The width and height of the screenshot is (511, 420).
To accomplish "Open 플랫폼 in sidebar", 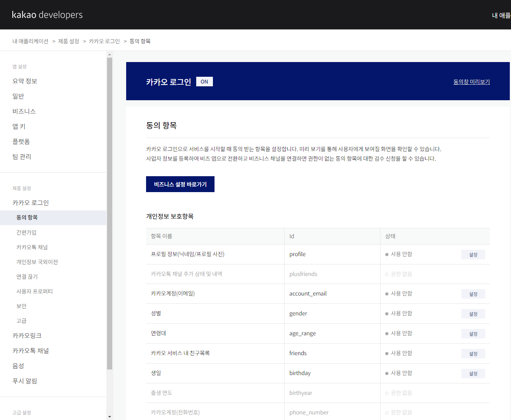I will pos(21,142).
